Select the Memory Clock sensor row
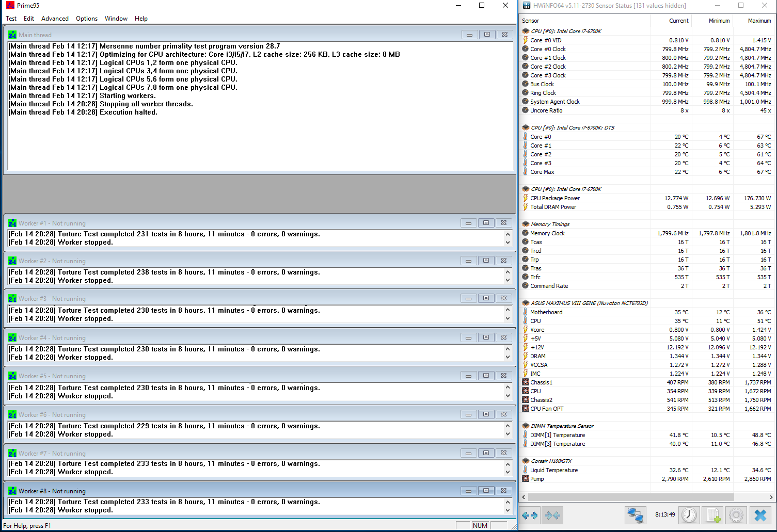This screenshot has height=532, width=777. (x=647, y=233)
